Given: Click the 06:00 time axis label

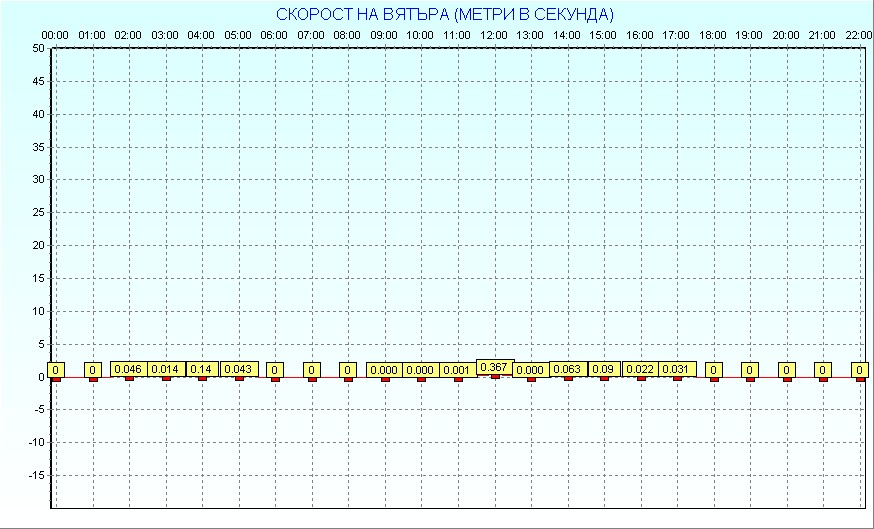Looking at the screenshot, I should (274, 35).
